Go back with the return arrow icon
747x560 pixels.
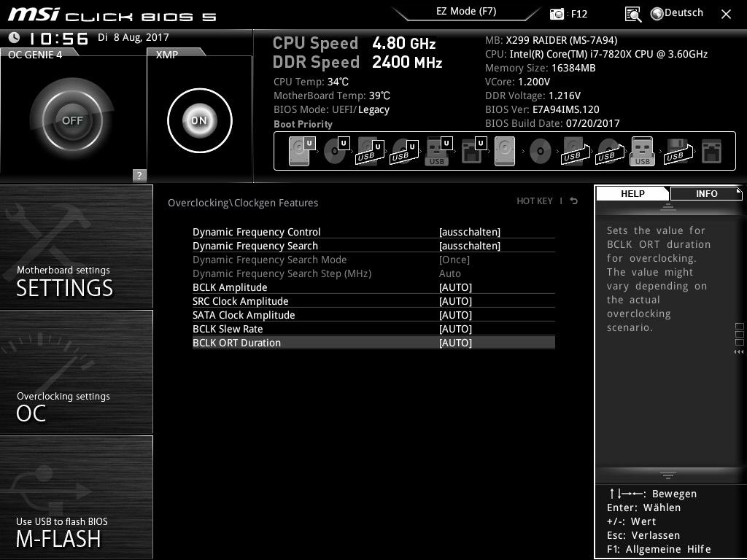point(574,201)
